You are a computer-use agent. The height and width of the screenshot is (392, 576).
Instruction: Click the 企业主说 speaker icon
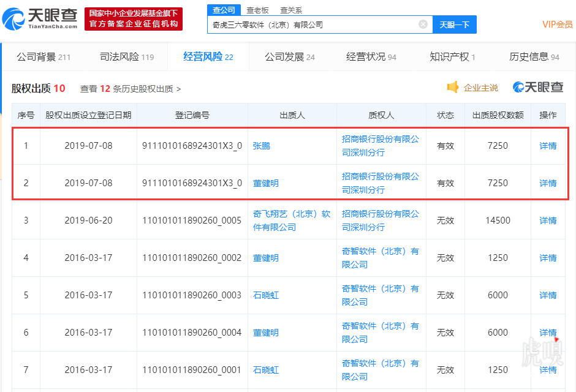pyautogui.click(x=453, y=88)
